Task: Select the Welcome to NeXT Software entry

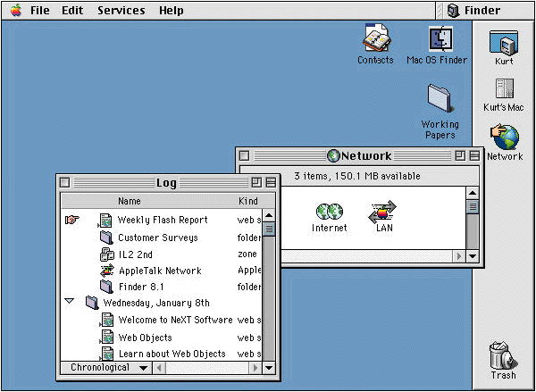Action: (175, 321)
